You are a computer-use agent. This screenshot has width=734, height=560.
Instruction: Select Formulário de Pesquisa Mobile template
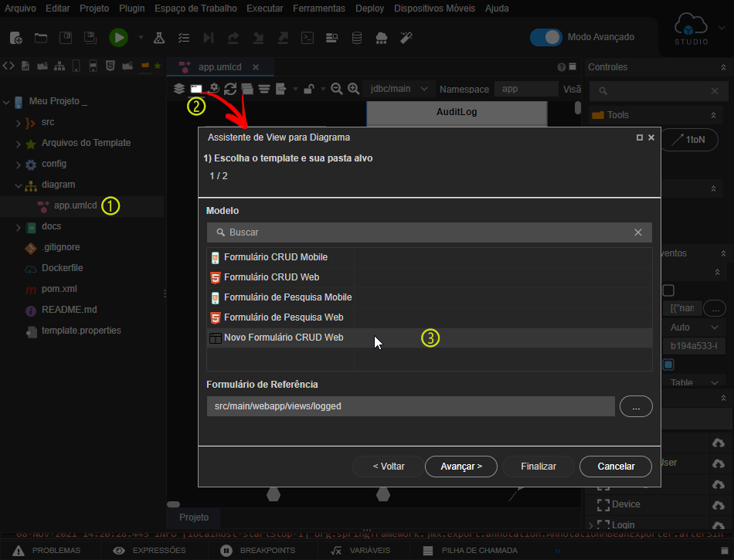430,297
